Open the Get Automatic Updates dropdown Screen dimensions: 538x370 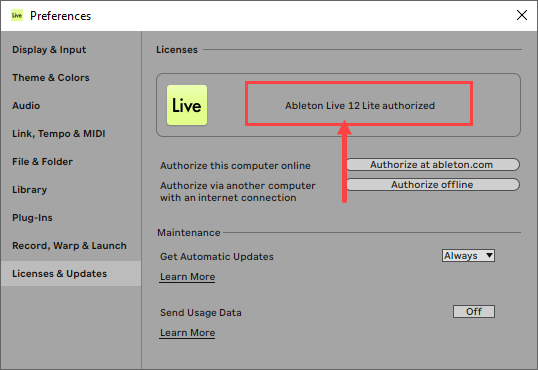468,256
